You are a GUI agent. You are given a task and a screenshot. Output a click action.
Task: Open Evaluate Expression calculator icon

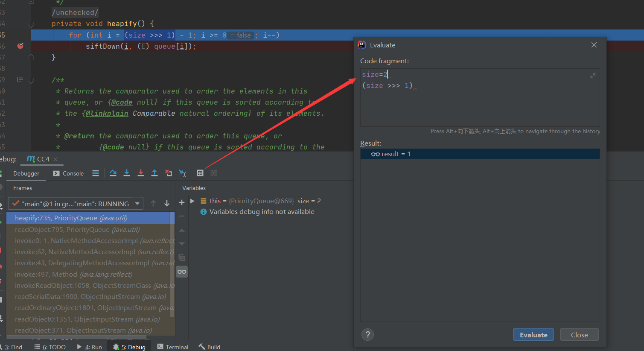tap(200, 173)
